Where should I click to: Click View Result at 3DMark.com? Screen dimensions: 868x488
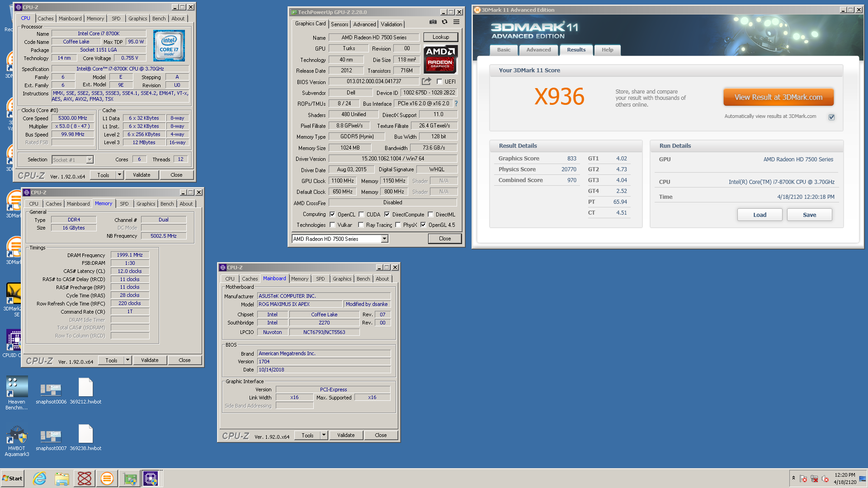778,97
